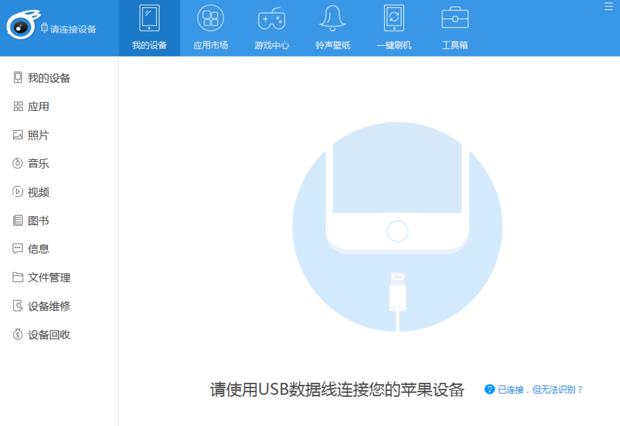
Task: Click the picture icon beside 照片
Action: 18,134
